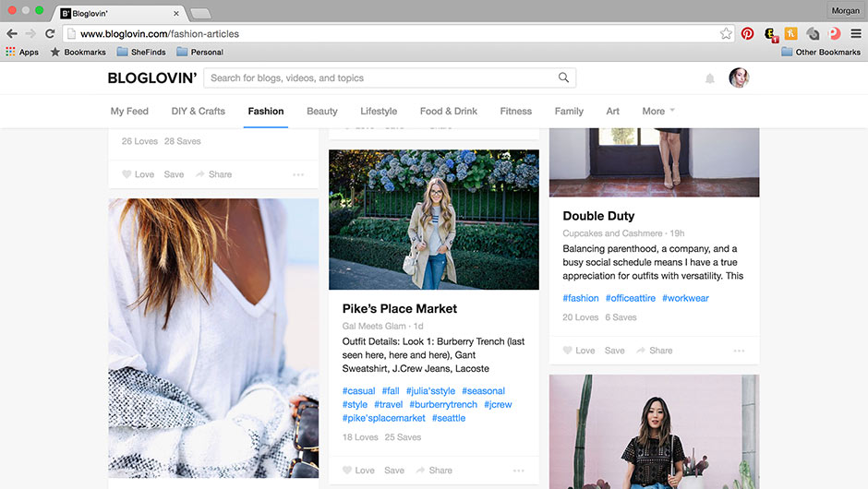Screen dimensions: 868x489
Task: Open the Fitness tab
Action: (516, 112)
